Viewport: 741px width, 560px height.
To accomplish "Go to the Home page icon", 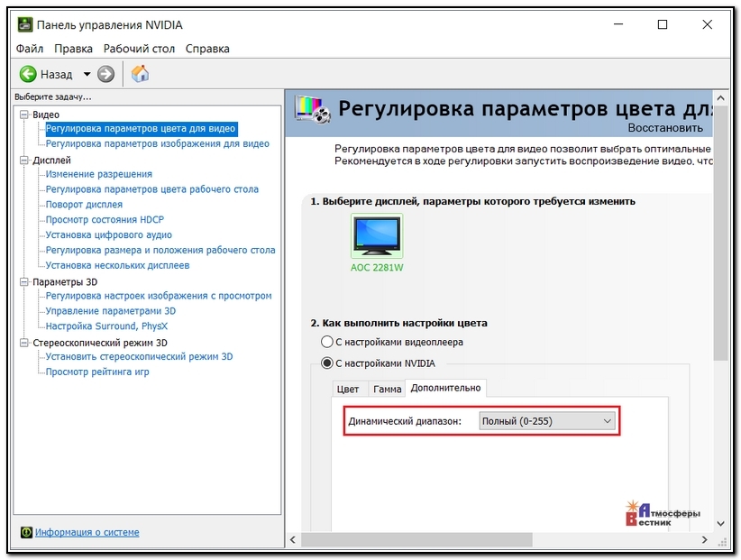I will [140, 74].
